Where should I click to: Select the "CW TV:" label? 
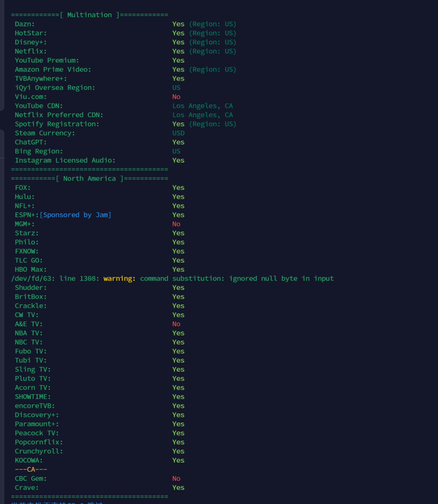[x=27, y=315]
